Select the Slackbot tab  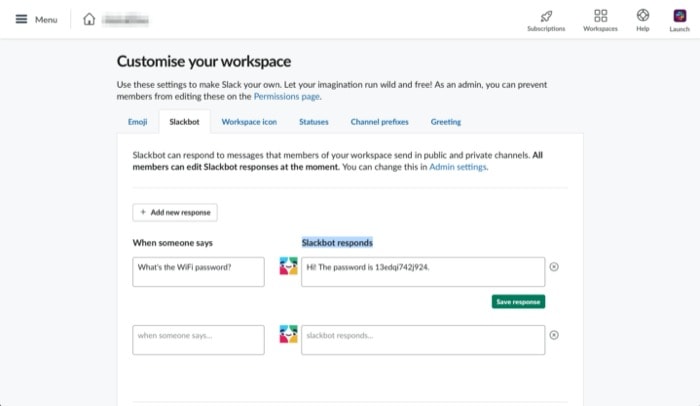tap(184, 122)
